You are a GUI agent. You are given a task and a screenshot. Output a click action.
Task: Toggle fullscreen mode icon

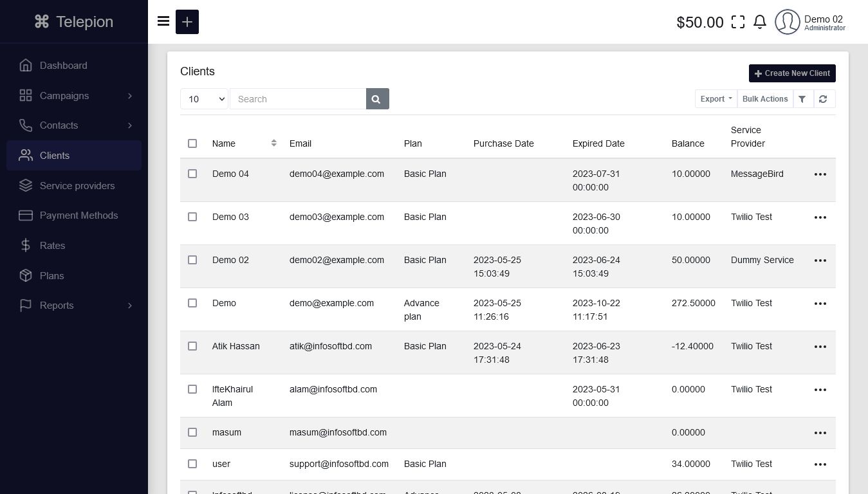[x=738, y=22]
